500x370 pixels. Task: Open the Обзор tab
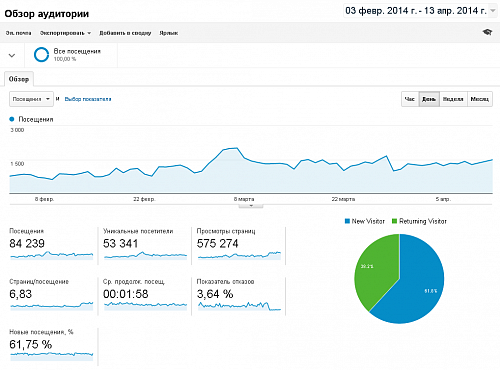click(x=19, y=79)
